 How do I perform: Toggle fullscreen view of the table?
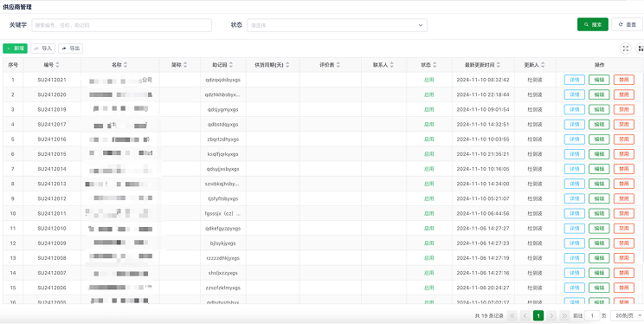626,49
